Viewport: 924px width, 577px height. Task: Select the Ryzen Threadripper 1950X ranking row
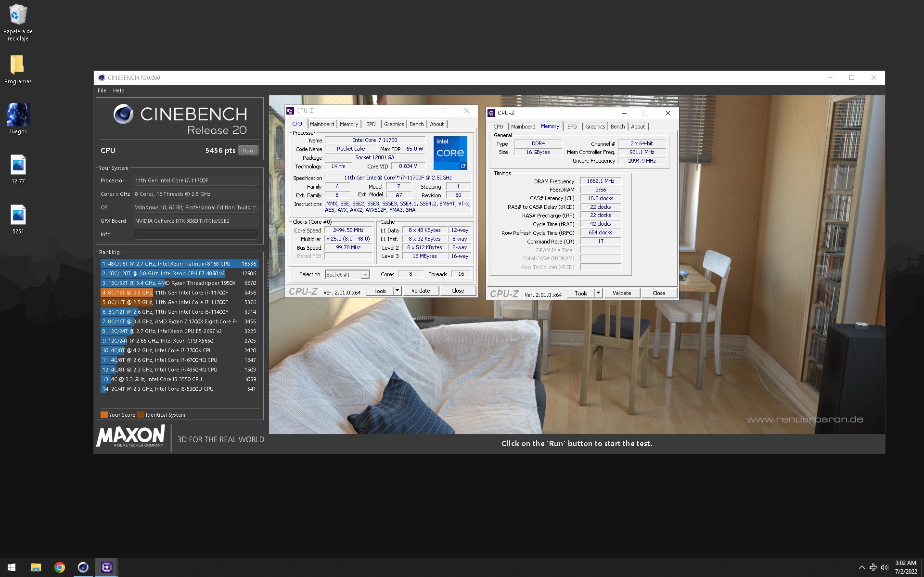click(179, 283)
